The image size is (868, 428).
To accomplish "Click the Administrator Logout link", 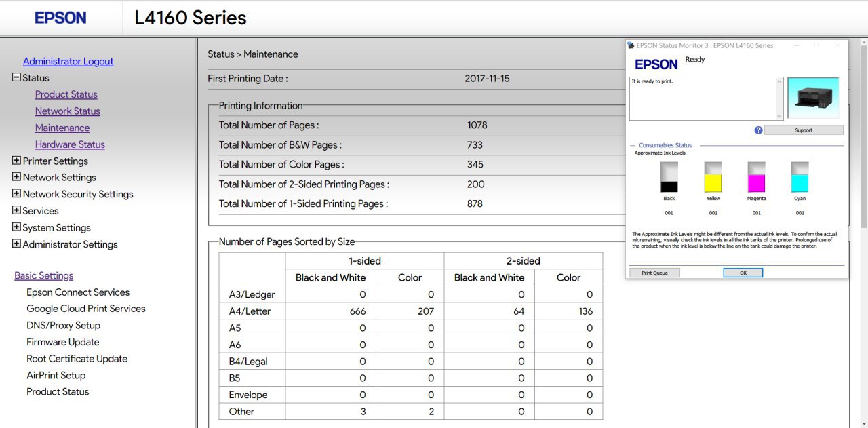I will 68,61.
